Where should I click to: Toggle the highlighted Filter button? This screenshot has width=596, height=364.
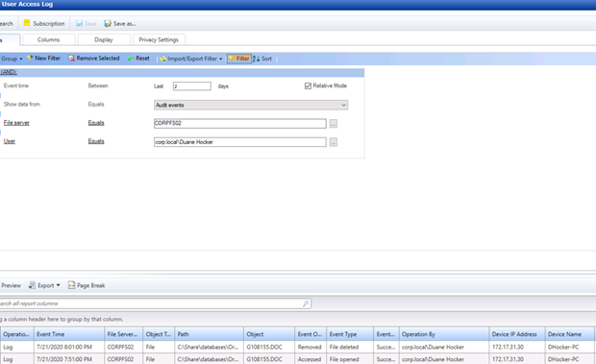pyautogui.click(x=239, y=59)
